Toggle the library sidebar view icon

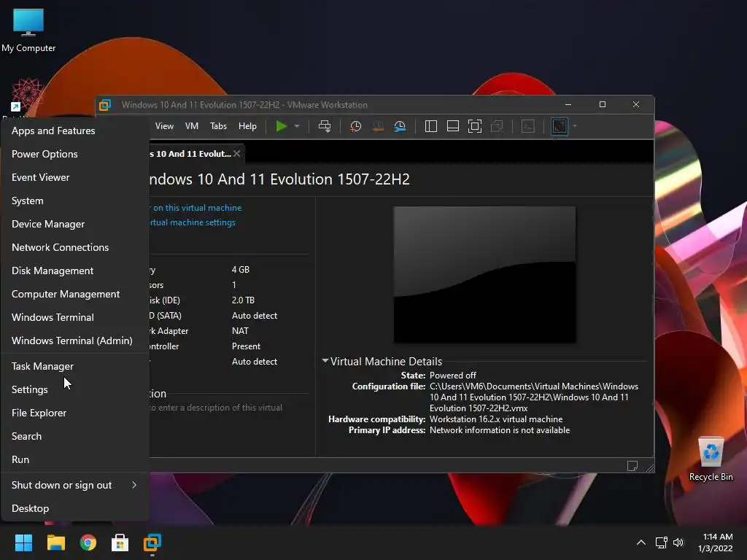point(430,126)
